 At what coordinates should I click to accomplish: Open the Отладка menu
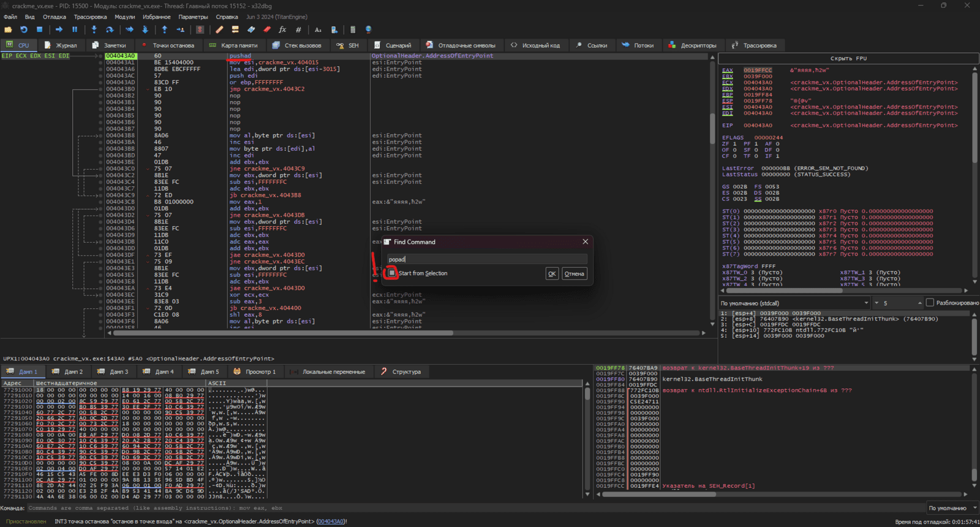click(x=55, y=17)
